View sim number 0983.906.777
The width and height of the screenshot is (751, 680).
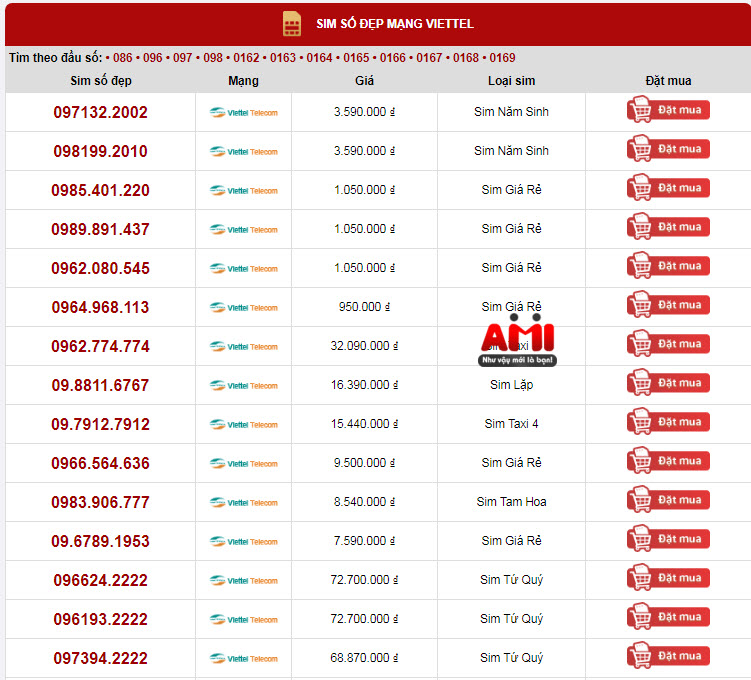coord(101,503)
